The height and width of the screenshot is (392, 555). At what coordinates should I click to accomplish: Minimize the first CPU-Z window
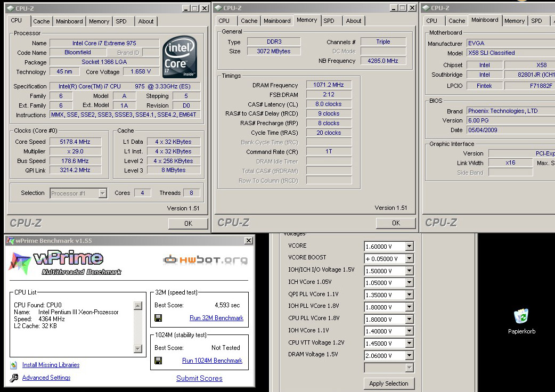click(x=185, y=8)
